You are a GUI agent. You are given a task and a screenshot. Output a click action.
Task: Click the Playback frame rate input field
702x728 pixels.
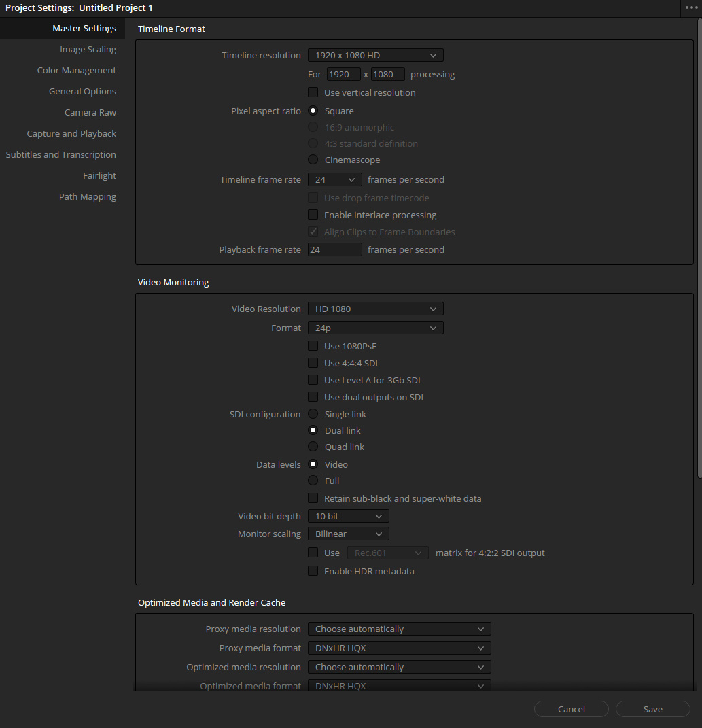[x=334, y=249]
